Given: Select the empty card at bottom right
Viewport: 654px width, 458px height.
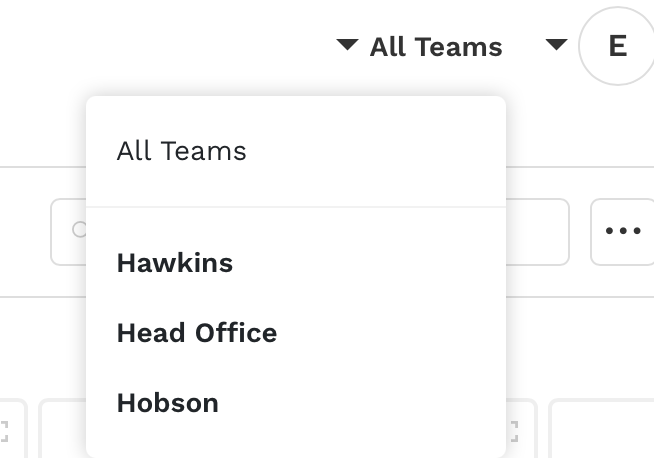Looking at the screenshot, I should (601, 428).
